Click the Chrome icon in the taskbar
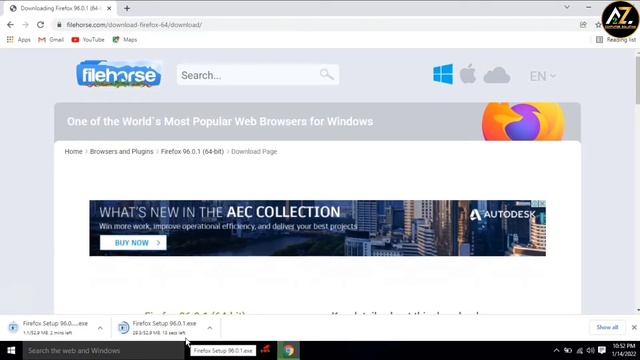Screen dimensions: 640x360 point(289,351)
